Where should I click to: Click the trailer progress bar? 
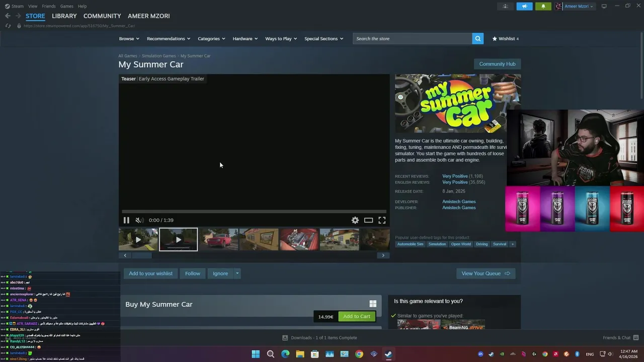[x=254, y=212]
